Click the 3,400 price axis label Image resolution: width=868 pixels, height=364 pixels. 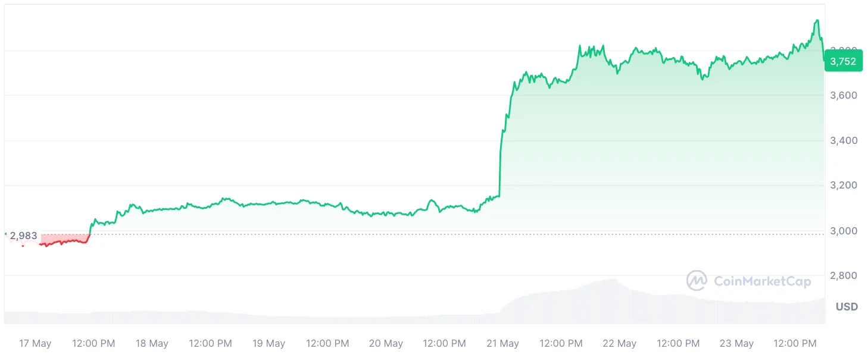(x=844, y=140)
